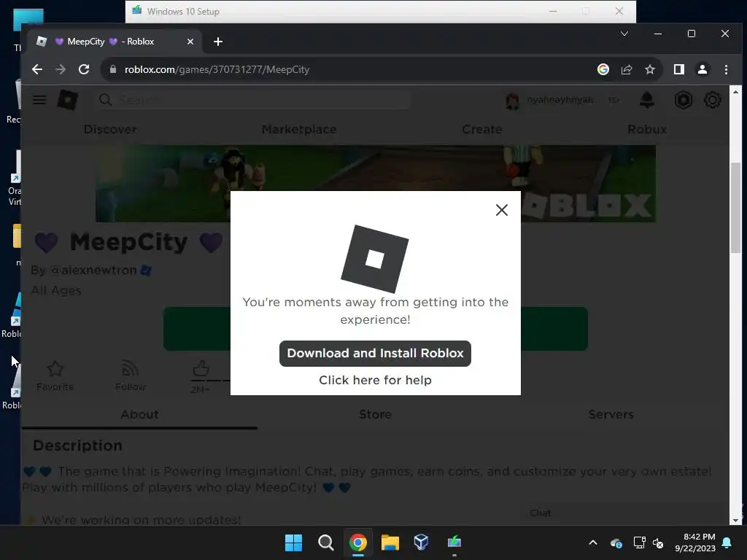Open clock 8:42 PM calendar
This screenshot has width=747, height=560.
tap(695, 542)
